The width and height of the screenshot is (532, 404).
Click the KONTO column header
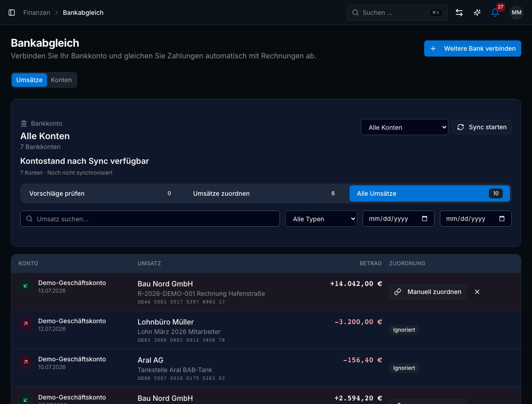point(28,263)
